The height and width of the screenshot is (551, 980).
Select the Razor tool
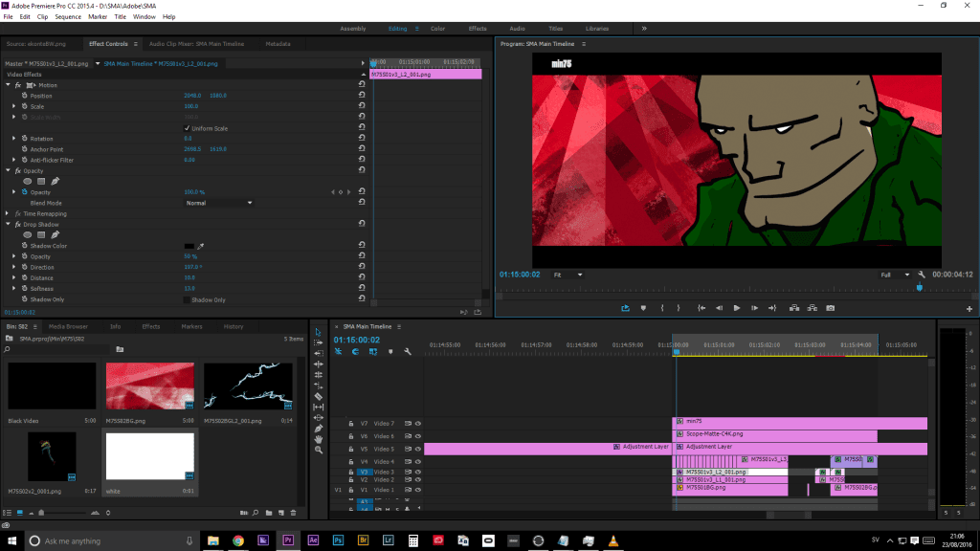[318, 396]
